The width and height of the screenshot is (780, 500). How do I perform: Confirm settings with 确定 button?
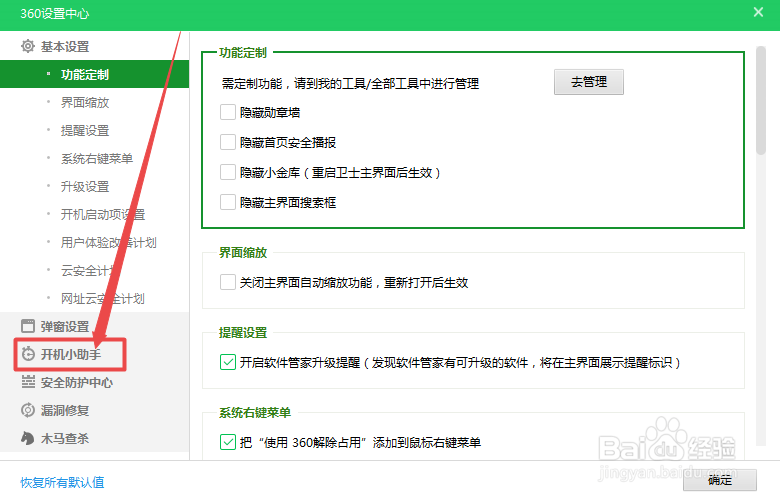tap(720, 480)
